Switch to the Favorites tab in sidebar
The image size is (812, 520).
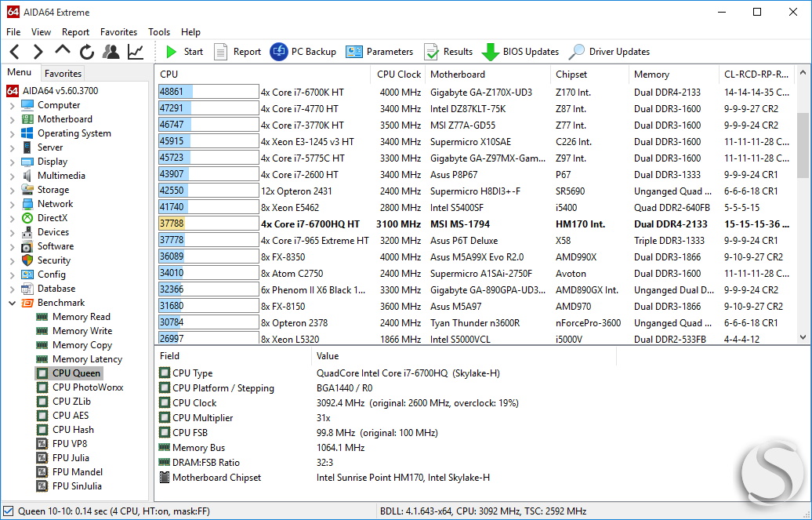[x=63, y=74]
